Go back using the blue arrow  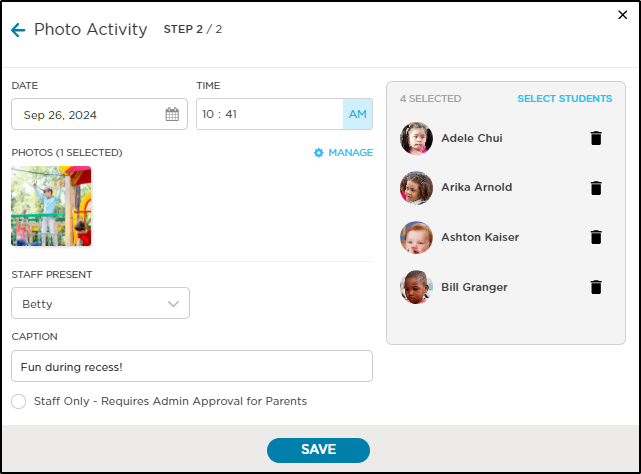click(x=18, y=30)
